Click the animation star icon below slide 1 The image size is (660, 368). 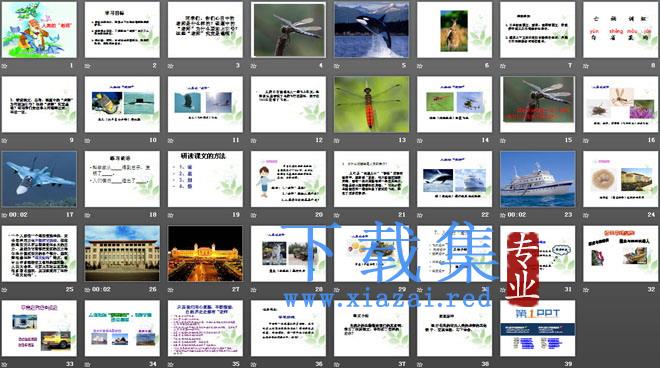tap(4, 66)
